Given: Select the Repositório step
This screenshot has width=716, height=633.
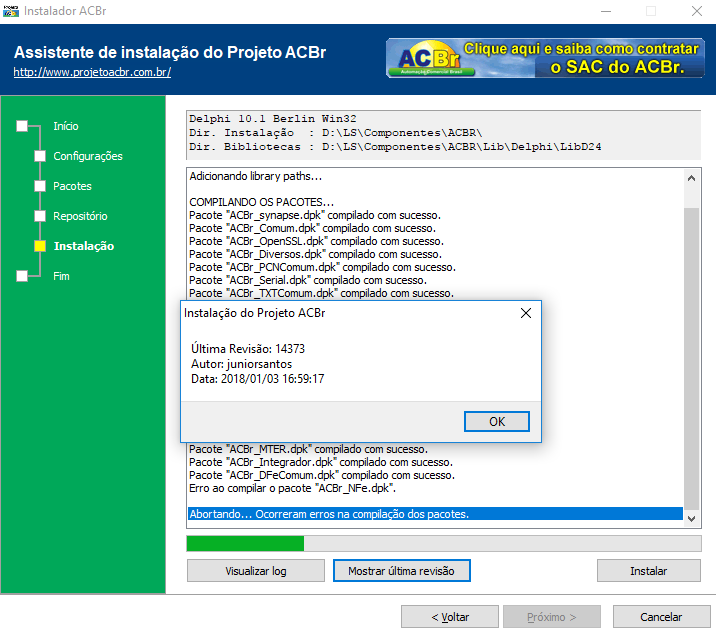Looking at the screenshot, I should [x=80, y=216].
